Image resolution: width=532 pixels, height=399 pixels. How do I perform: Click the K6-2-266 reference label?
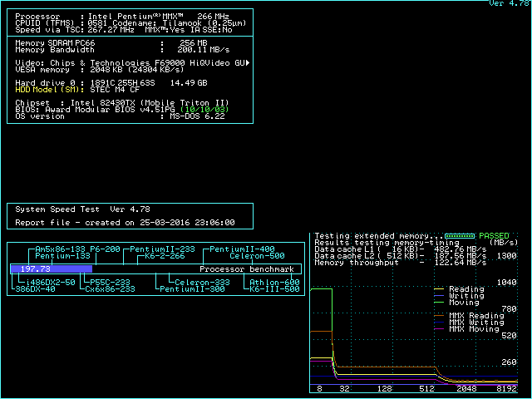[x=165, y=256]
